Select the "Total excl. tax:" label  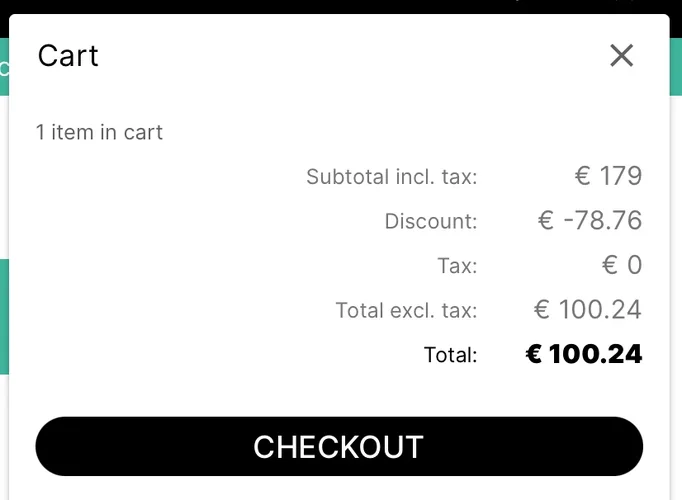coord(406,310)
